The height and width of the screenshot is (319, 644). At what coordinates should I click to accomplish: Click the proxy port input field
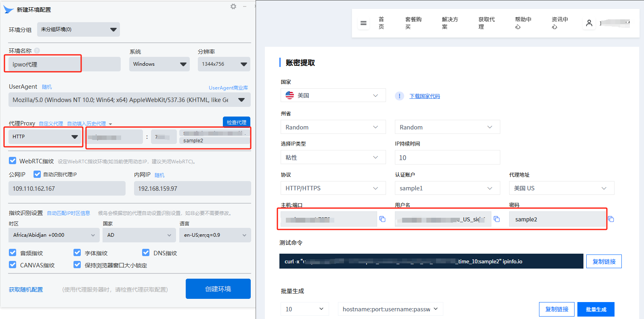click(x=164, y=137)
